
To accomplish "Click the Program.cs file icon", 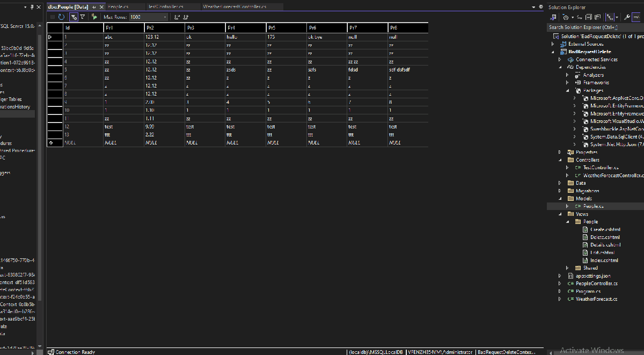I will [x=570, y=291].
